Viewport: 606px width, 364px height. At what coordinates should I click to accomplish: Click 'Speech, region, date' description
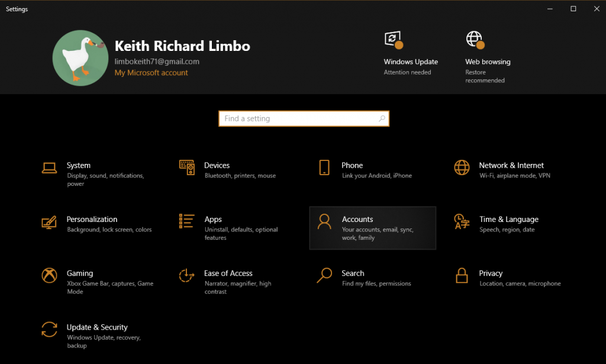[x=507, y=230]
